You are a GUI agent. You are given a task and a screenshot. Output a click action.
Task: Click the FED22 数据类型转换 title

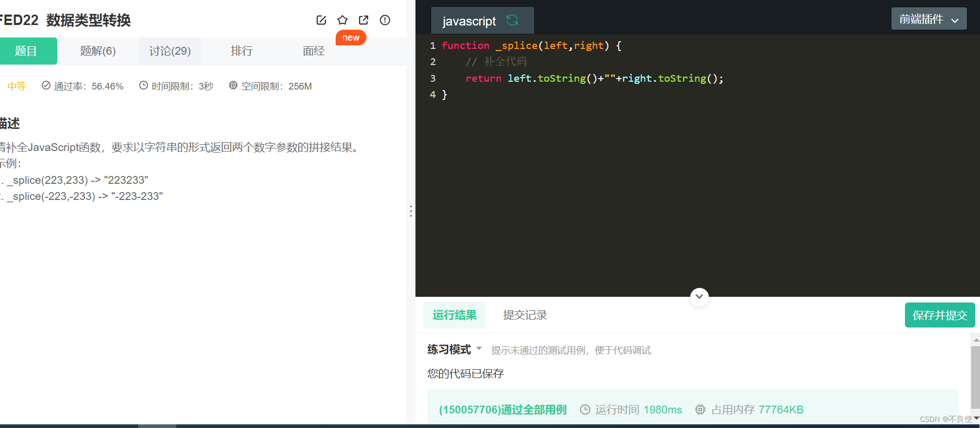[65, 20]
